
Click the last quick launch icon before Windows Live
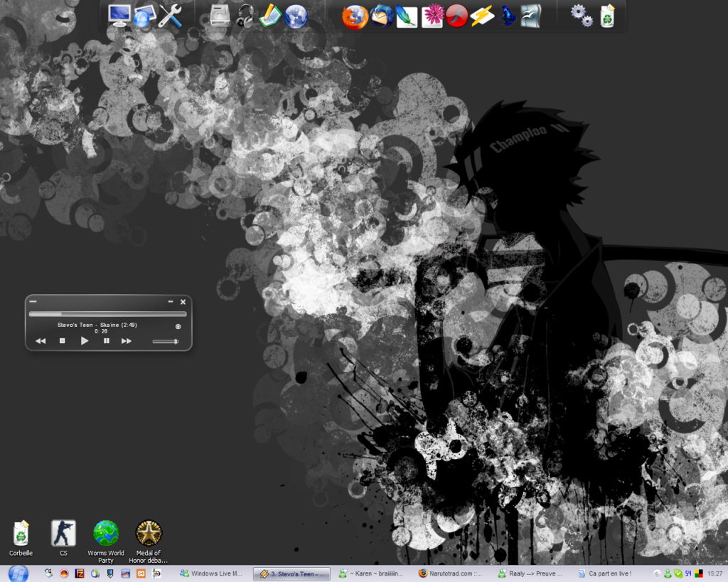(156, 573)
